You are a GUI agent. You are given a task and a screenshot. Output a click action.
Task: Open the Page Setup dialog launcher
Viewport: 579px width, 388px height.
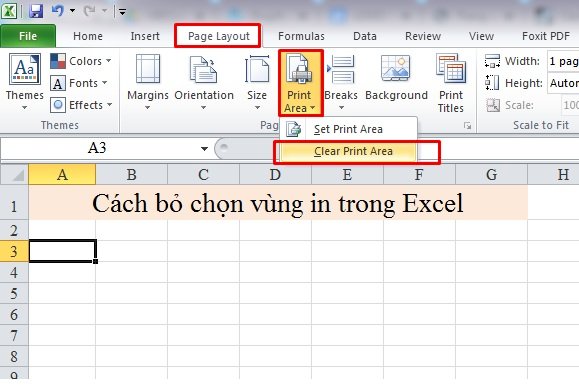point(467,126)
